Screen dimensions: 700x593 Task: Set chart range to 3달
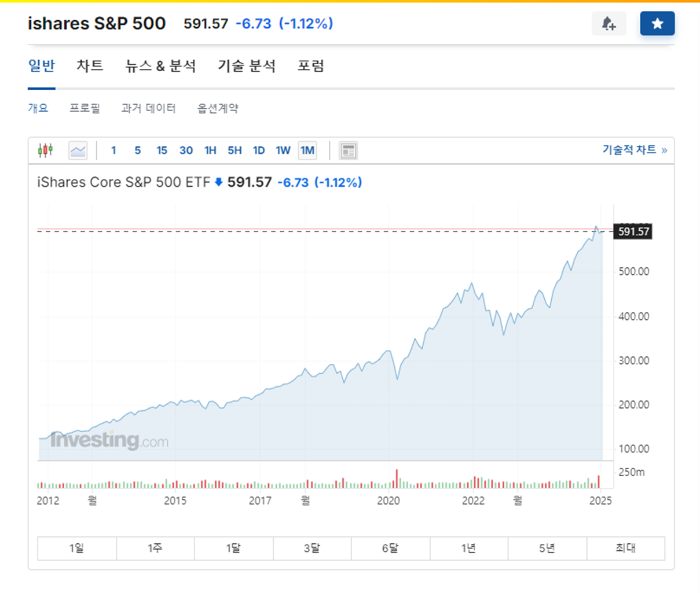coord(312,548)
